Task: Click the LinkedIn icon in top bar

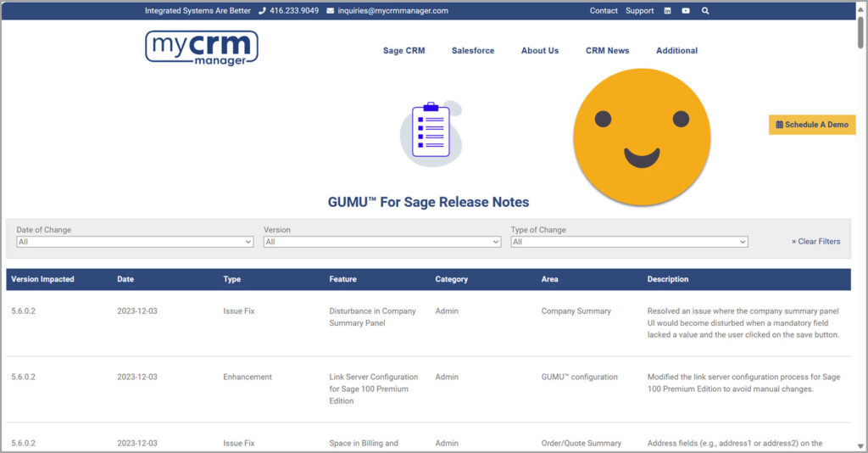Action: pos(668,11)
